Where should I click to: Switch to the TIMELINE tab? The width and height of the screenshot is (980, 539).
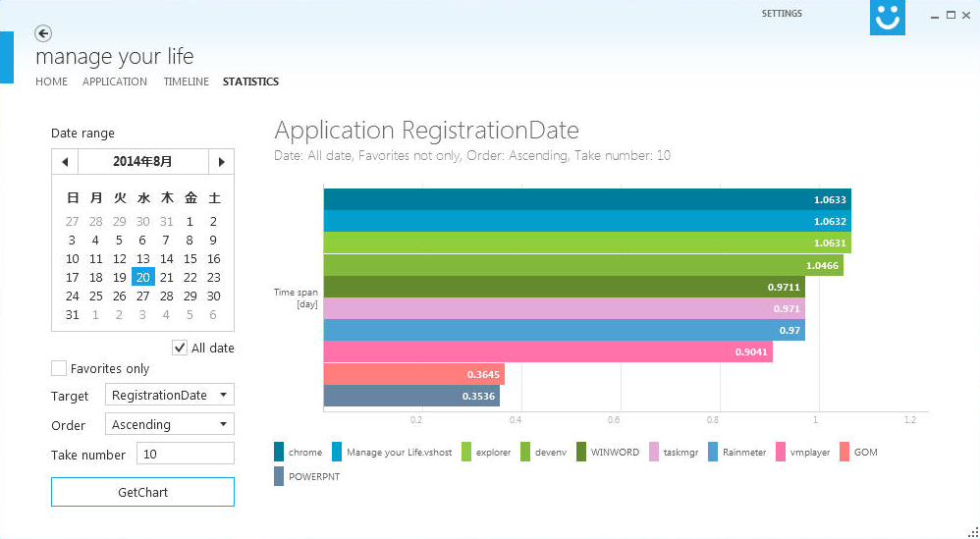coord(186,81)
